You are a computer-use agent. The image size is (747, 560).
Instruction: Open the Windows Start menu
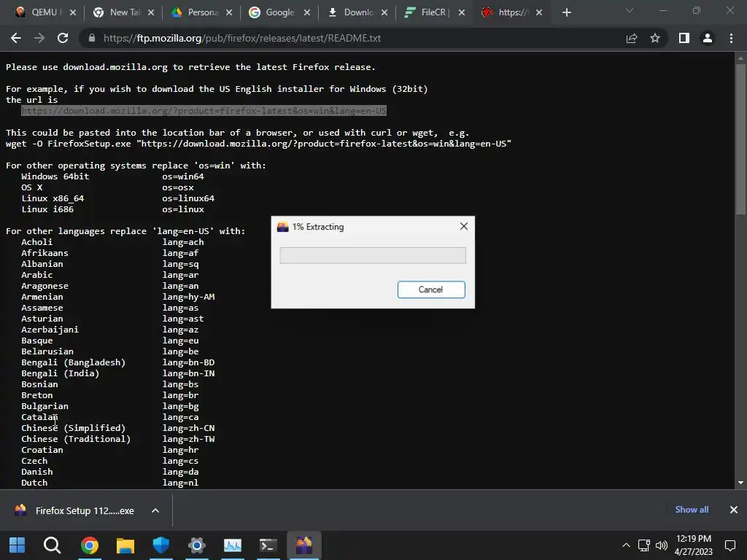[18, 545]
